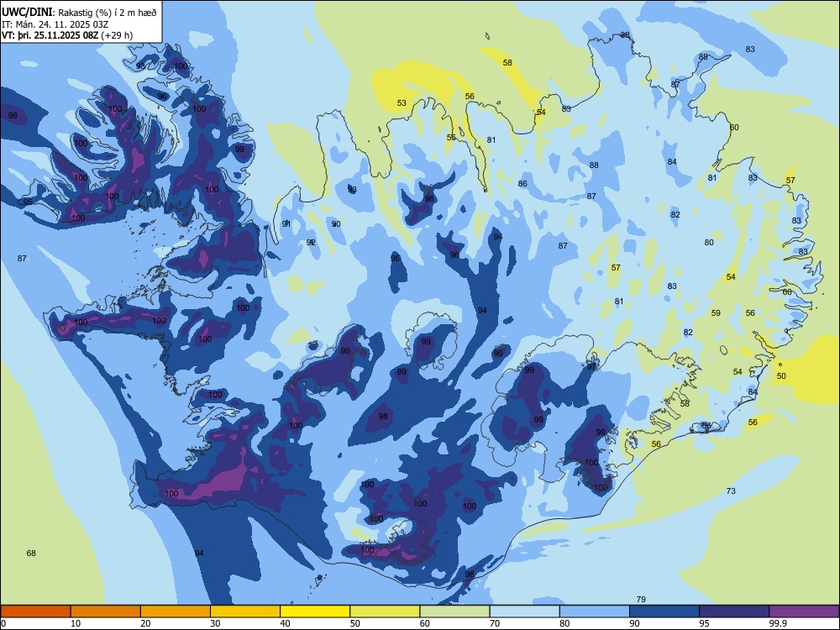Click the dark blue 90–95 legend swatch

[664, 612]
